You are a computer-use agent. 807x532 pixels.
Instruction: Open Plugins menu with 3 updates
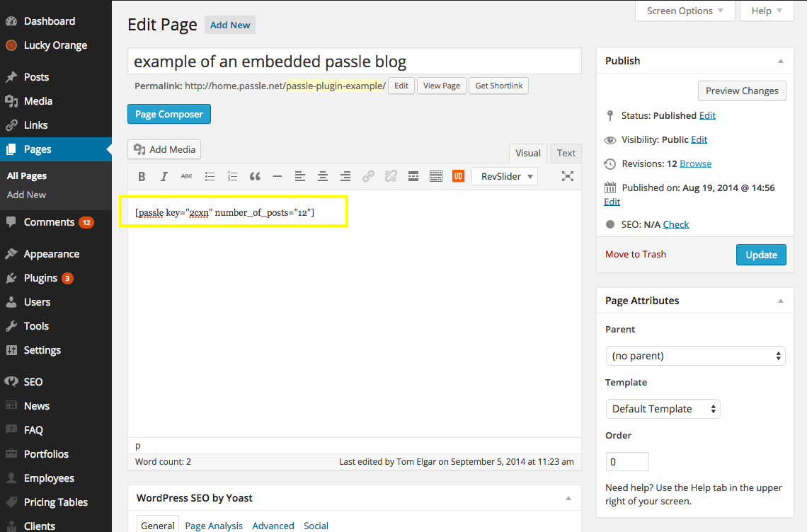coord(56,278)
